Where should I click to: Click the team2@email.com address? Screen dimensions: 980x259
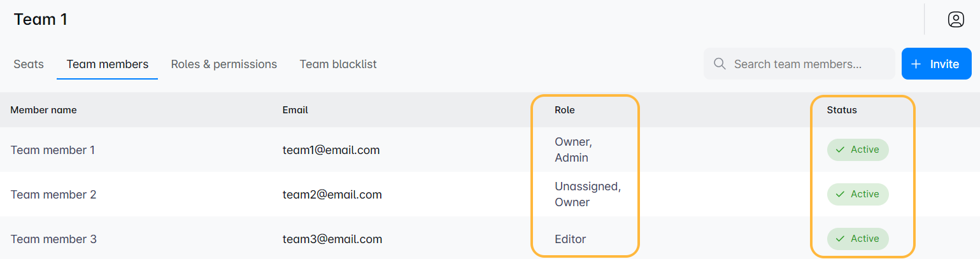point(332,195)
